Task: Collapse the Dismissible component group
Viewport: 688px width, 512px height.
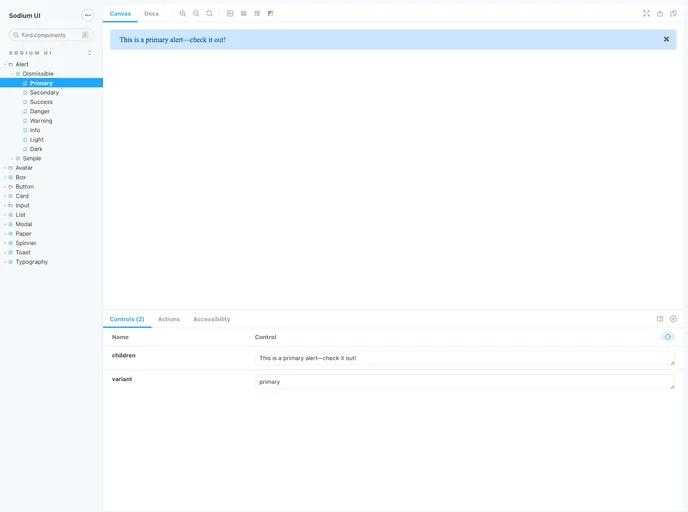Action: point(38,74)
